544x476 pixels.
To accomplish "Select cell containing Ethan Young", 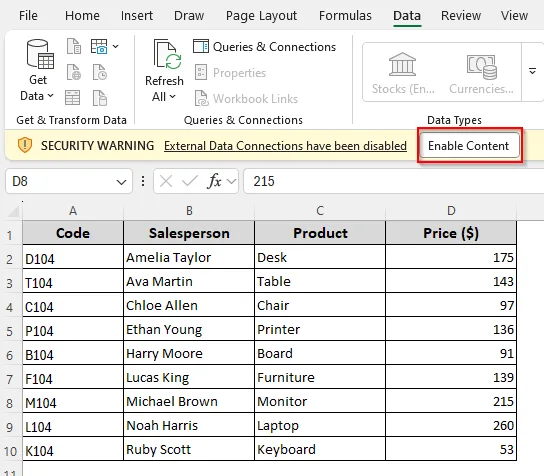I will pos(189,329).
